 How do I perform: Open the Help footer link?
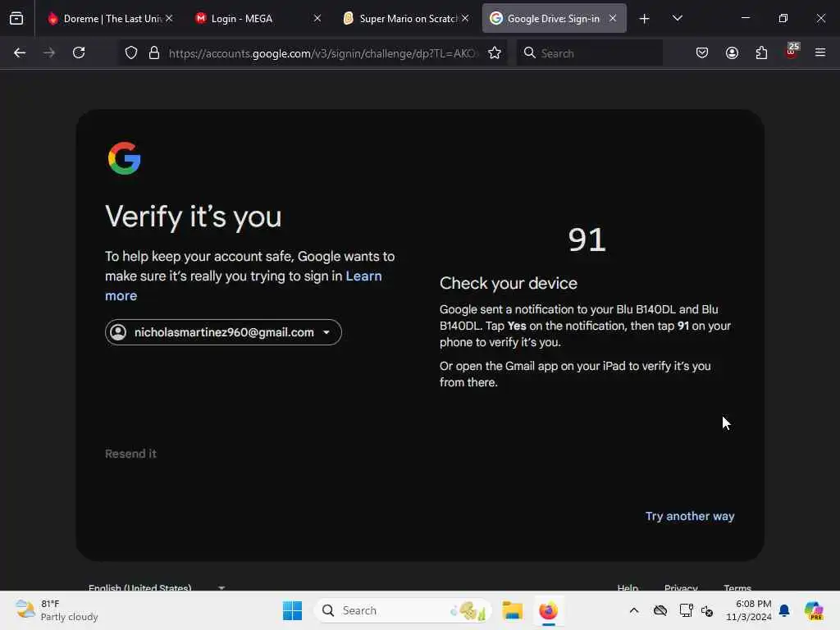[628, 587]
